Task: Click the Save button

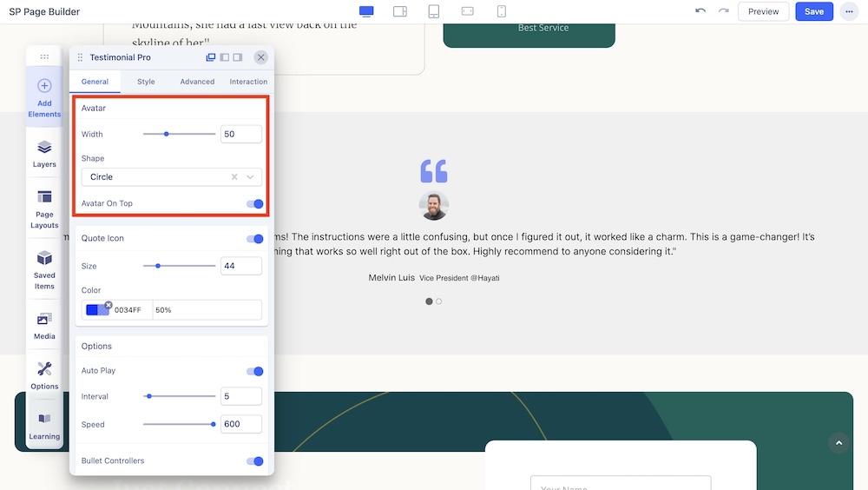Action: pyautogui.click(x=813, y=11)
